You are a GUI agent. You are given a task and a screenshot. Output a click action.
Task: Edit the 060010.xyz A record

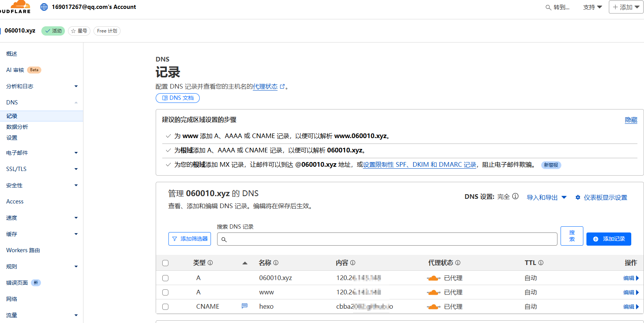(631, 278)
